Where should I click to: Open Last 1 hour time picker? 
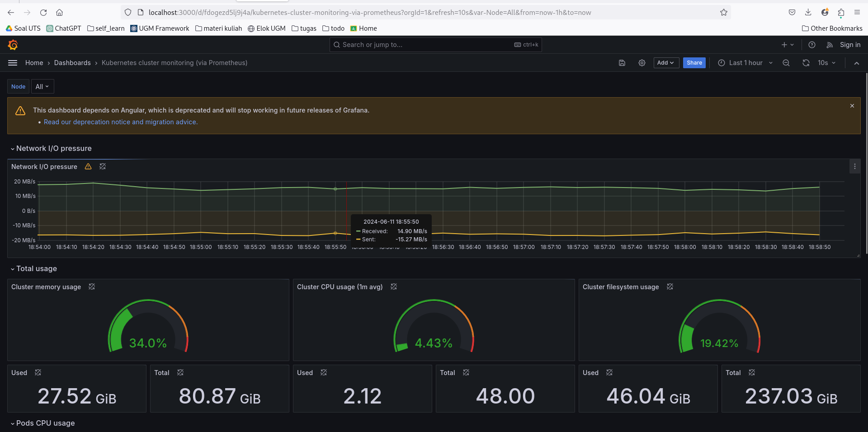745,63
